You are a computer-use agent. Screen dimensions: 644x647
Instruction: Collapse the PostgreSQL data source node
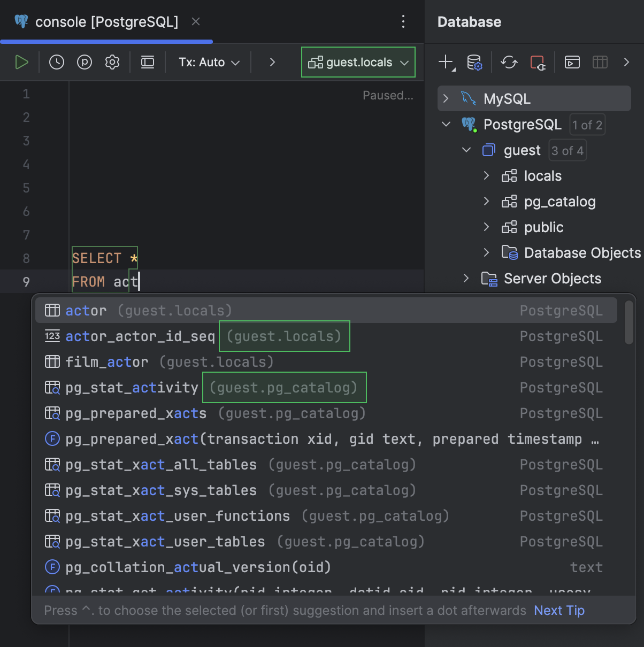pyautogui.click(x=446, y=125)
